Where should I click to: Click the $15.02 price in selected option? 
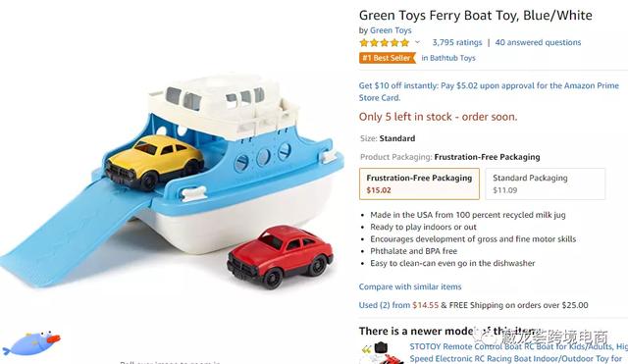pyautogui.click(x=379, y=190)
